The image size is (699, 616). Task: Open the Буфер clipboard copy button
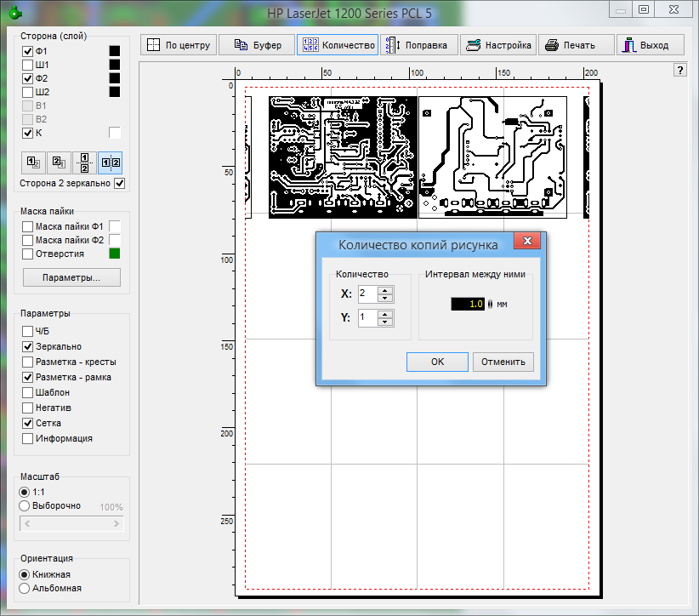(x=257, y=45)
